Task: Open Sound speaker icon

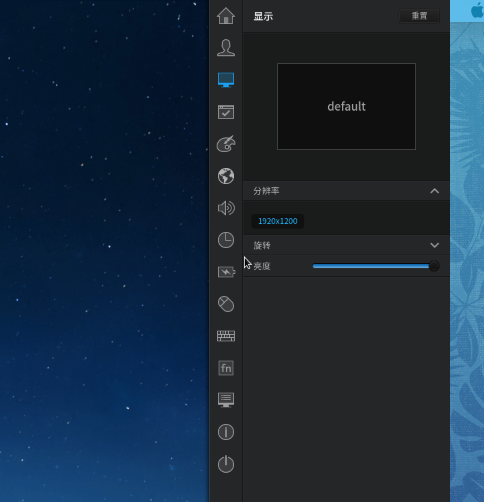Action: [x=226, y=208]
